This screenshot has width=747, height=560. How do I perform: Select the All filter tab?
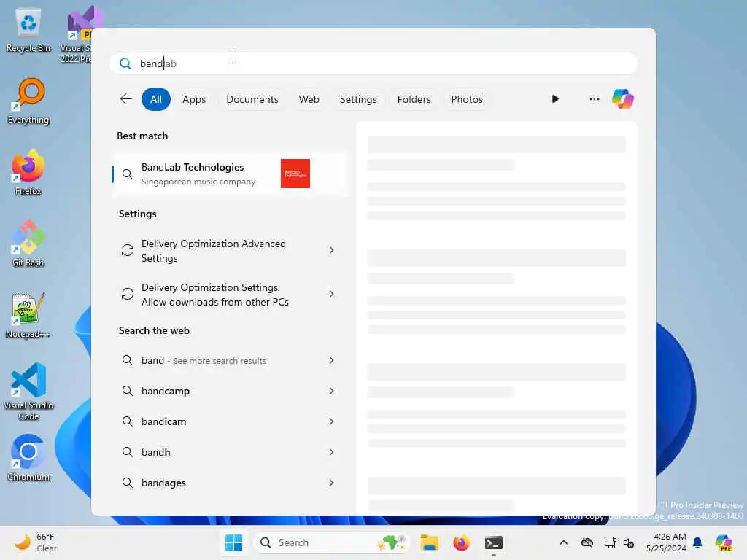click(x=156, y=99)
